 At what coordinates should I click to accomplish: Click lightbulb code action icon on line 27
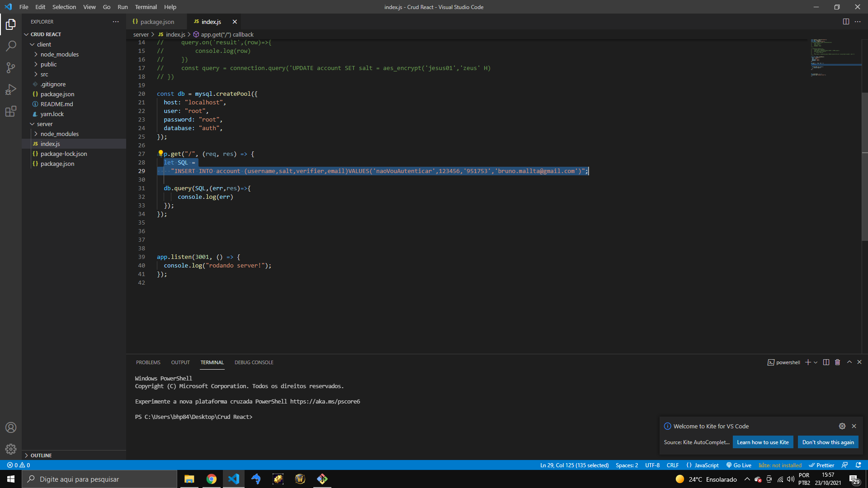tap(160, 154)
